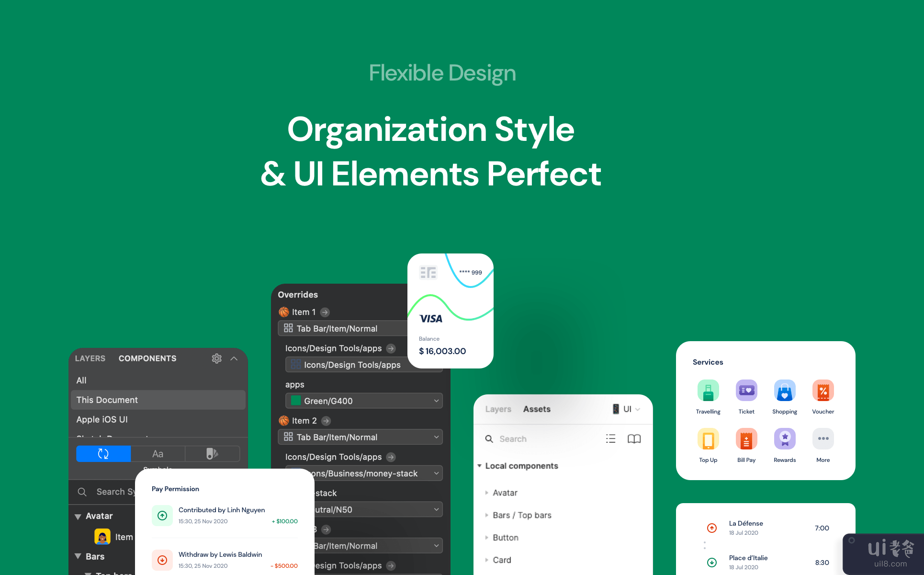This screenshot has width=924, height=575.
Task: Click the Bill Pay service icon
Action: 746,438
